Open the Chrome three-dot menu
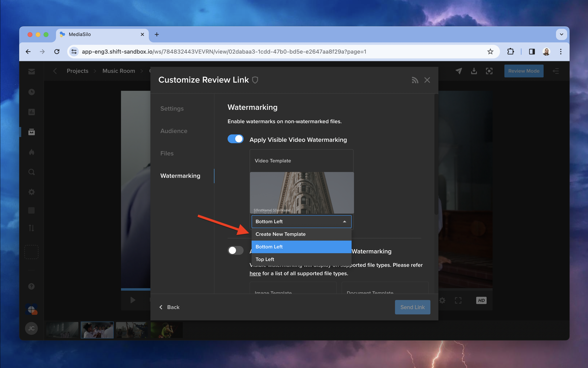Screen dimensions: 588x368 coord(561,52)
